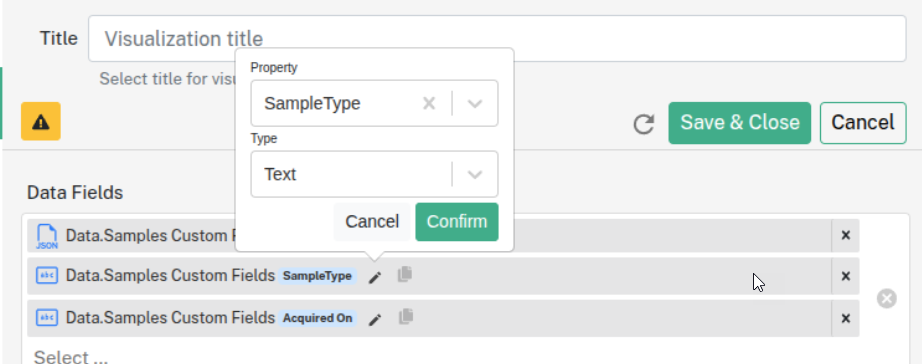Focus the Visualization title input
Viewport: 922px width, 364px height.
[497, 39]
